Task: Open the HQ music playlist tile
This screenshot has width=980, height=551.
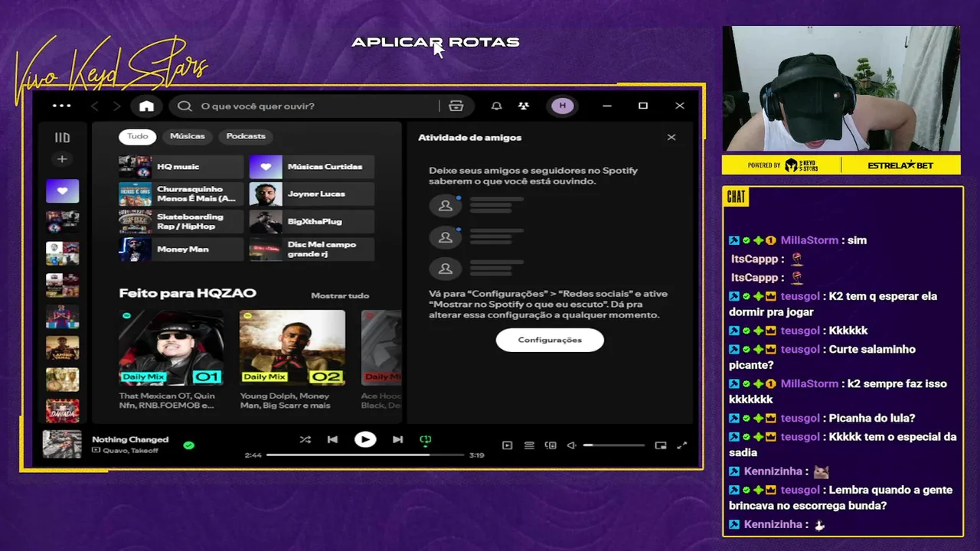Action: [x=181, y=167]
